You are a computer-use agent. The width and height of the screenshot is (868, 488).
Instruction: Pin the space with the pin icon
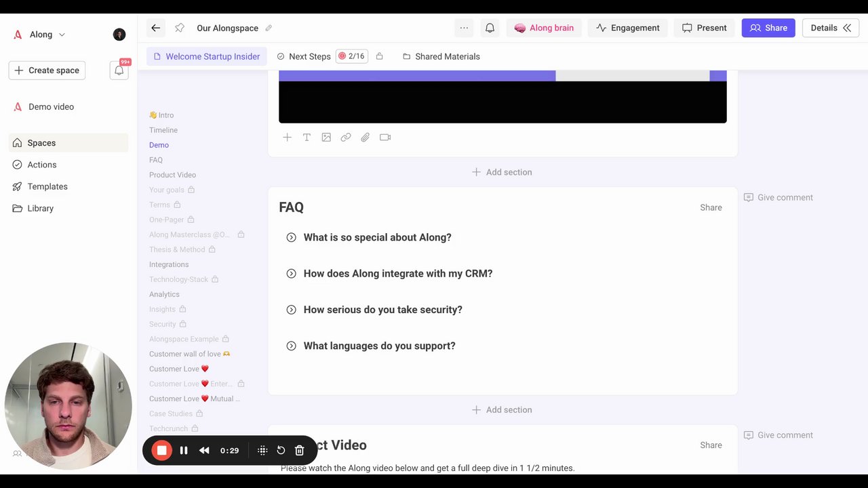pyautogui.click(x=179, y=28)
